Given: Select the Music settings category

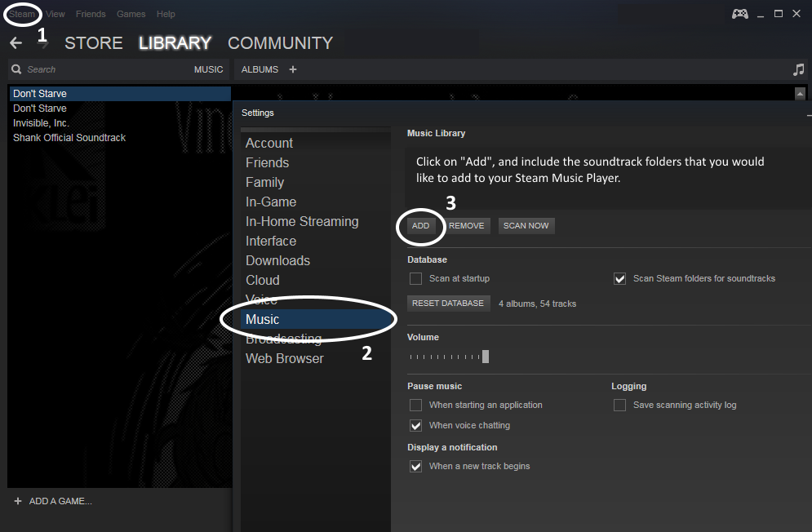Looking at the screenshot, I should tap(316, 319).
